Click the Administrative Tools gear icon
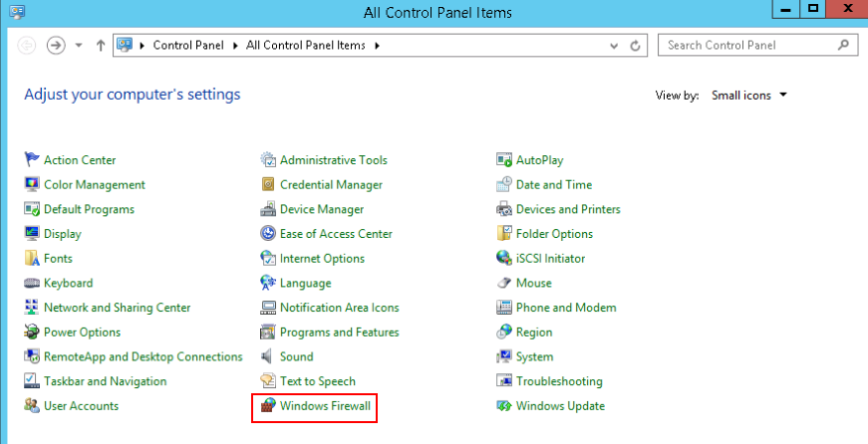This screenshot has height=444, width=868. coord(268,160)
